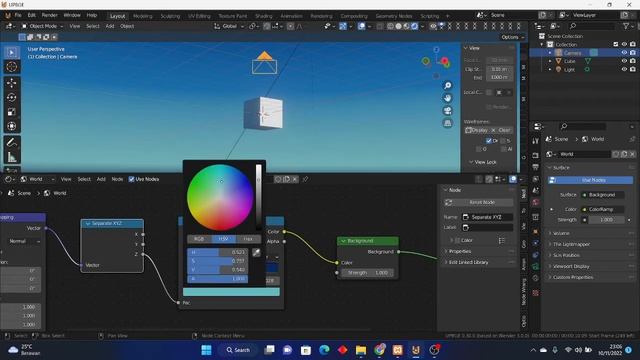
Task: Click the Clear button under Wireframes
Action: [x=501, y=130]
